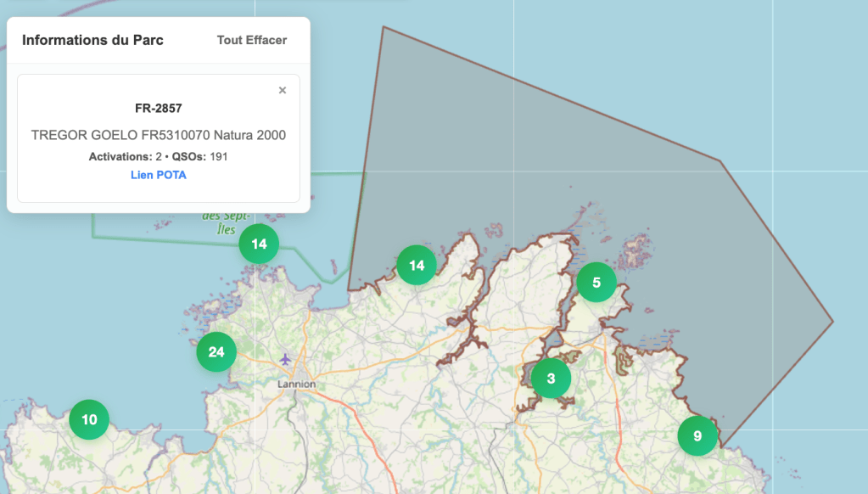Expand the cluster marker numbered 10
The height and width of the screenshot is (494, 868).
pos(89,419)
